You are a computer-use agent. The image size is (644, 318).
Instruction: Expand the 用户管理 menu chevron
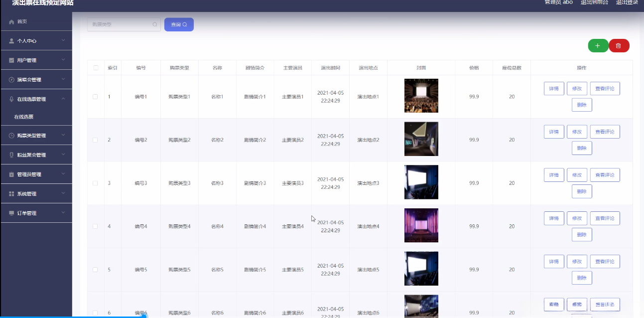[x=63, y=60]
